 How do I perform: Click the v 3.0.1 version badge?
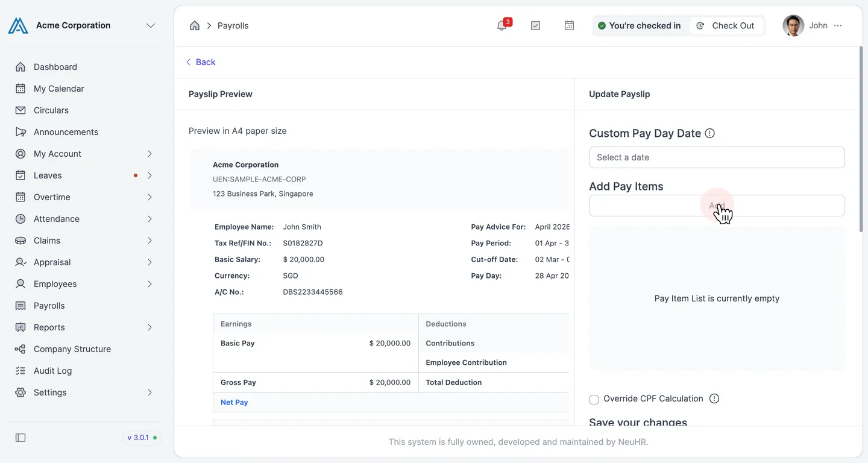pyautogui.click(x=142, y=438)
